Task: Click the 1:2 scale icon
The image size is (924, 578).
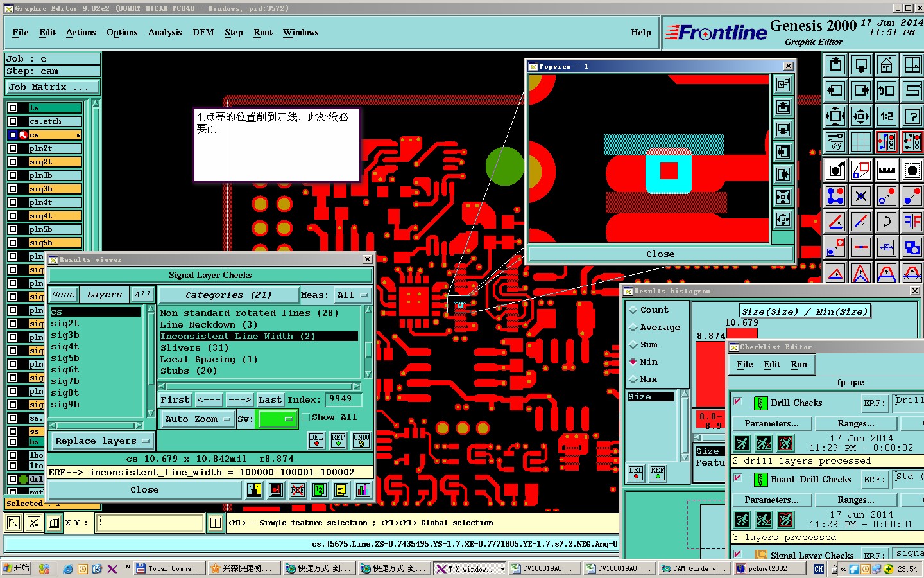Action: 886,116
